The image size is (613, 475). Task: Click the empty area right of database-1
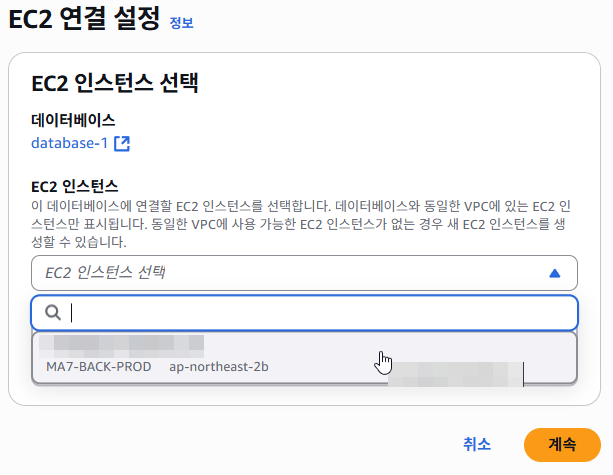350,143
